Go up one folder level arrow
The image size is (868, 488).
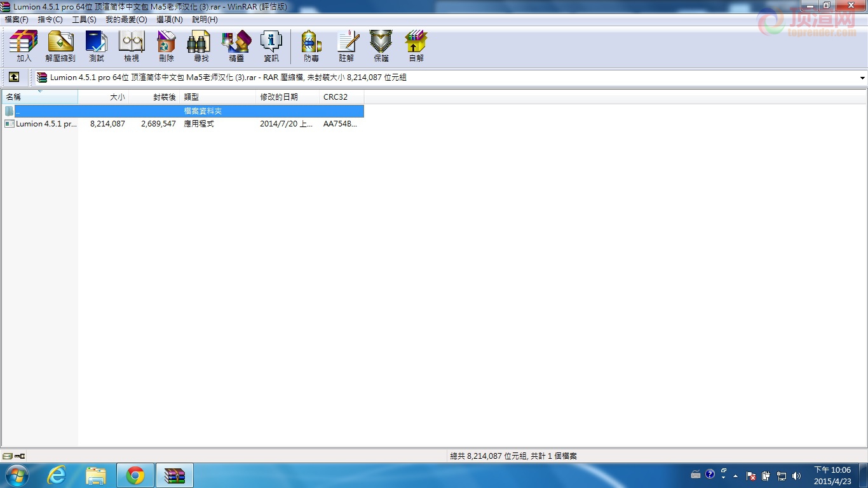(14, 78)
